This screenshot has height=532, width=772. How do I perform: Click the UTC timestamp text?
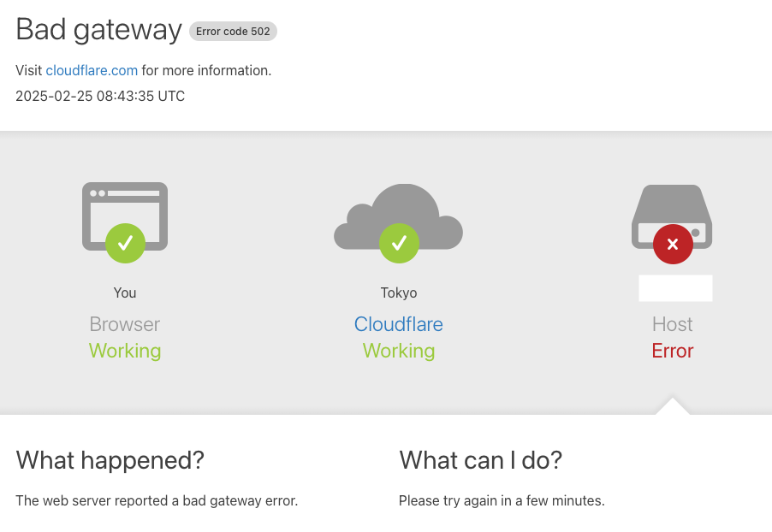coord(100,96)
